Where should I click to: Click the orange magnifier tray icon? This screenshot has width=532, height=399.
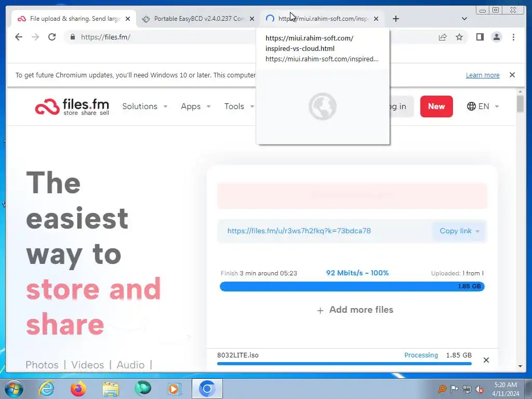[x=442, y=389]
